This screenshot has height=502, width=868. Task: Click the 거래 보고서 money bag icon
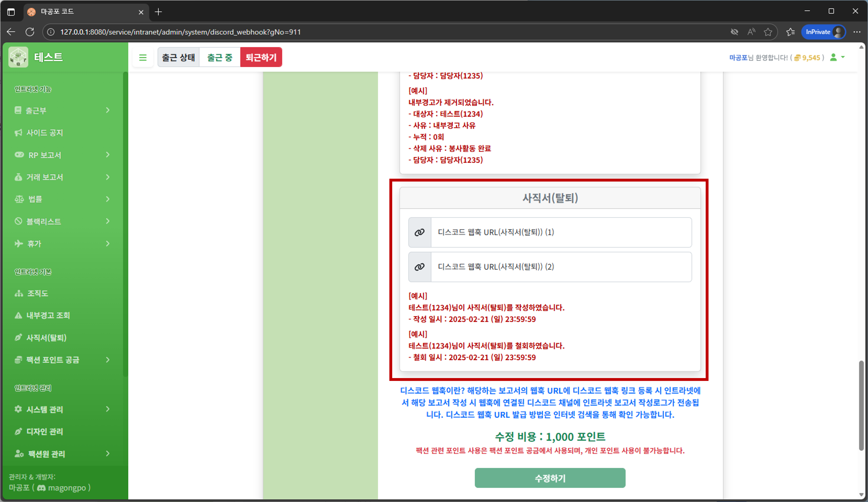coord(19,177)
